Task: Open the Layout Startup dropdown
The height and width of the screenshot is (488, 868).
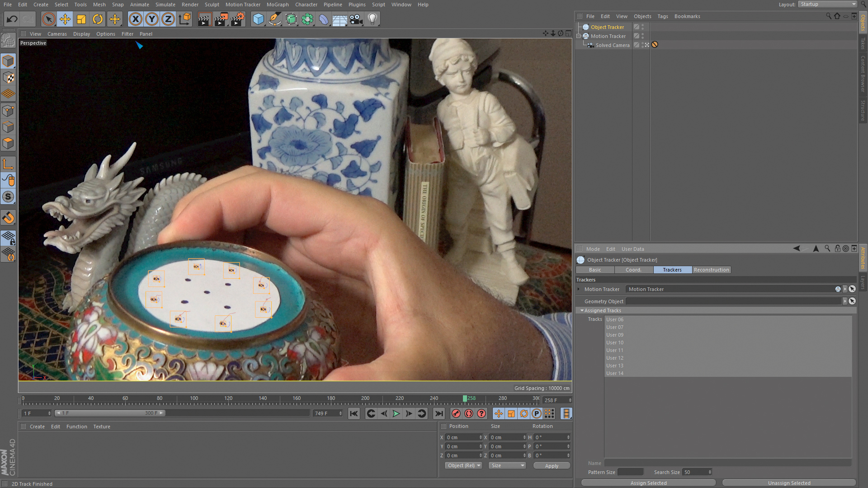Action: coord(827,4)
